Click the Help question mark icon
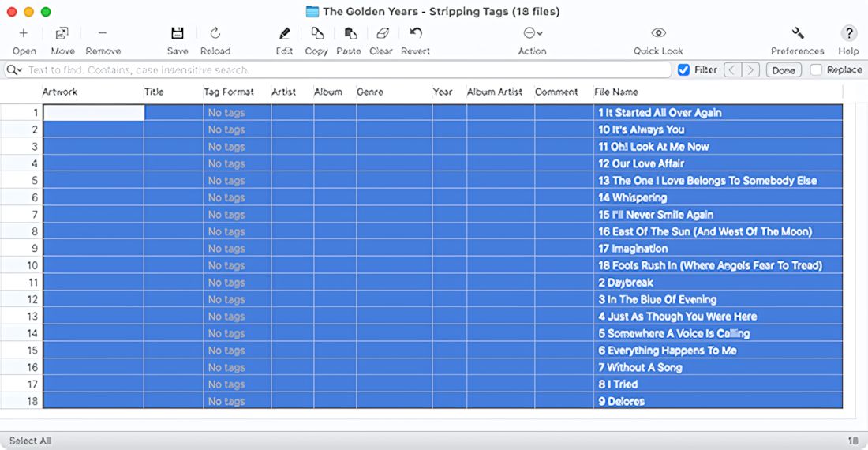The width and height of the screenshot is (868, 450). [x=848, y=33]
